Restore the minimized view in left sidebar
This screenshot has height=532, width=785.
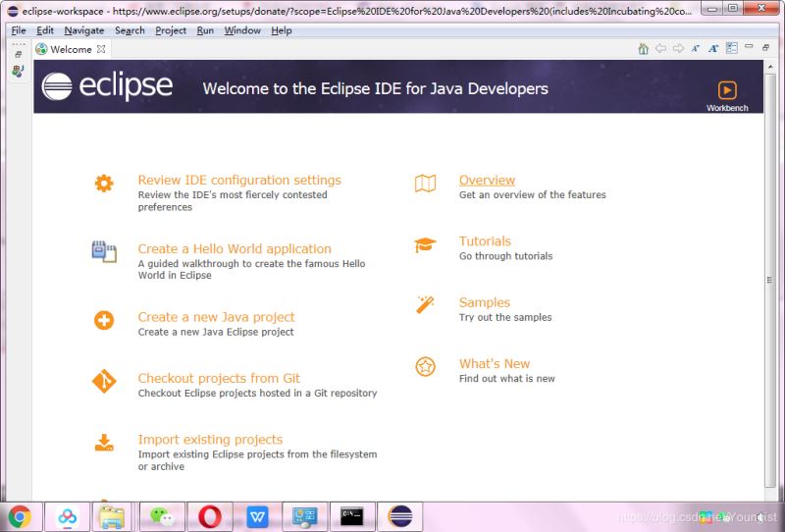tap(18, 55)
